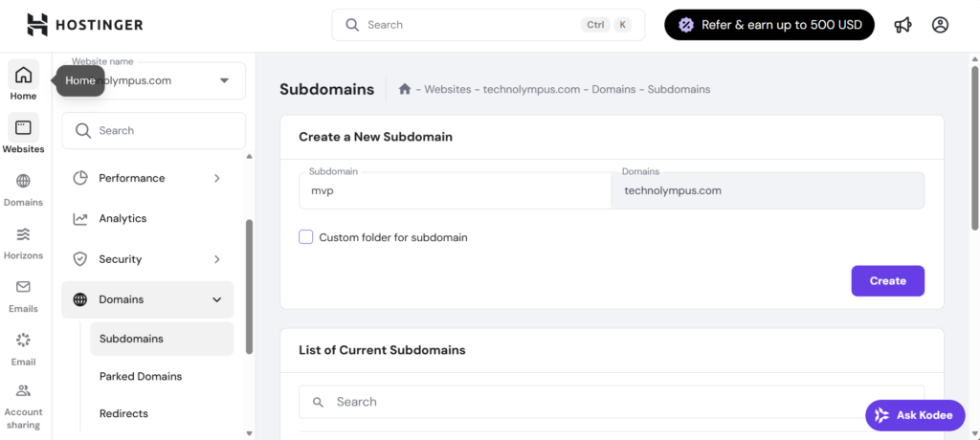Click the List of Current Subdomains heading
The height and width of the screenshot is (440, 980).
382,350
